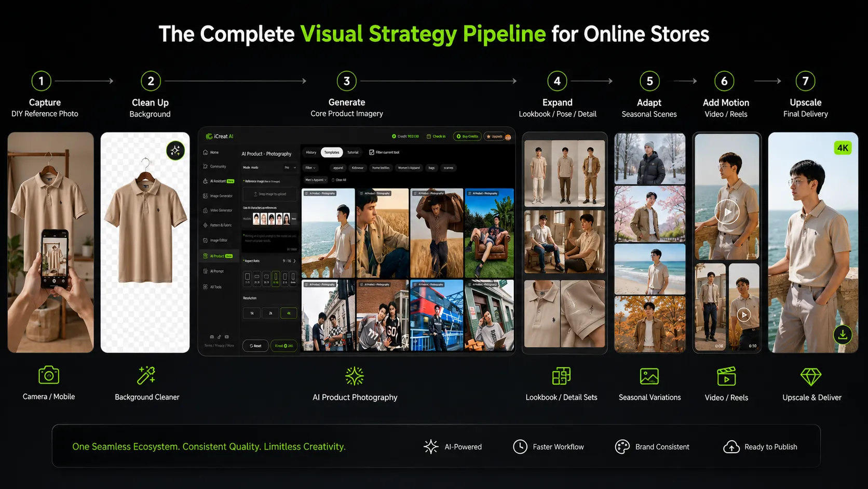Select the Women's Apparel category chip
This screenshot has height=489, width=868.
409,168
